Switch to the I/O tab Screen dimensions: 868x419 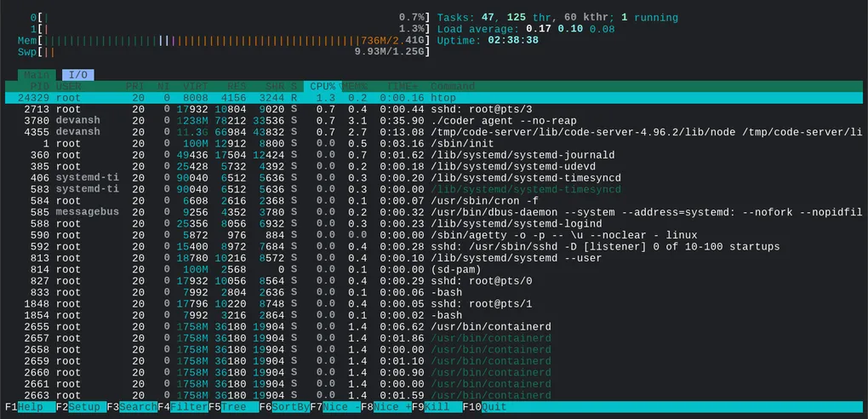click(x=77, y=75)
